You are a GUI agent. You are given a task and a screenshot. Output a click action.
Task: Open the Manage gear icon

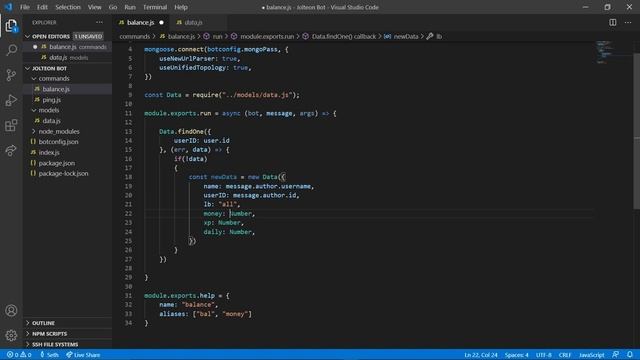[11, 336]
